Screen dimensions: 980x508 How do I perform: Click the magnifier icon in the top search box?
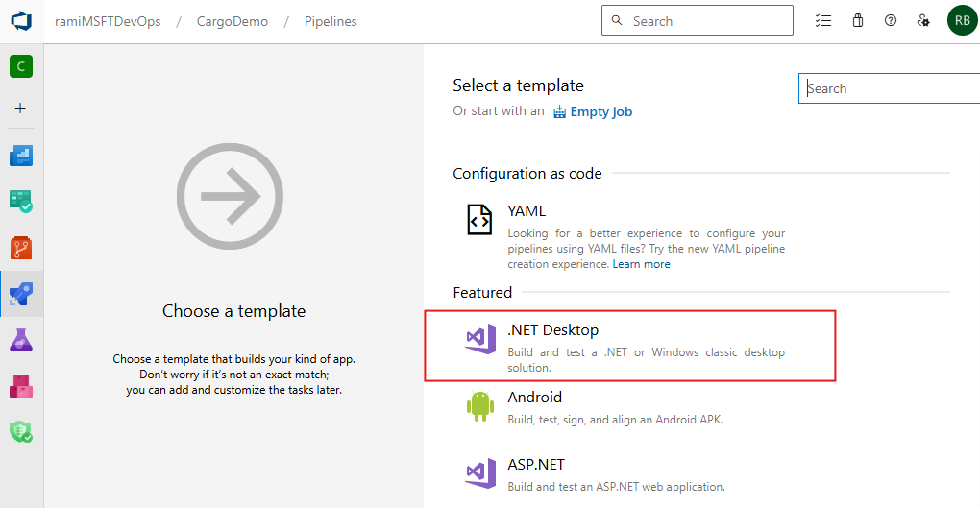pyautogui.click(x=617, y=20)
